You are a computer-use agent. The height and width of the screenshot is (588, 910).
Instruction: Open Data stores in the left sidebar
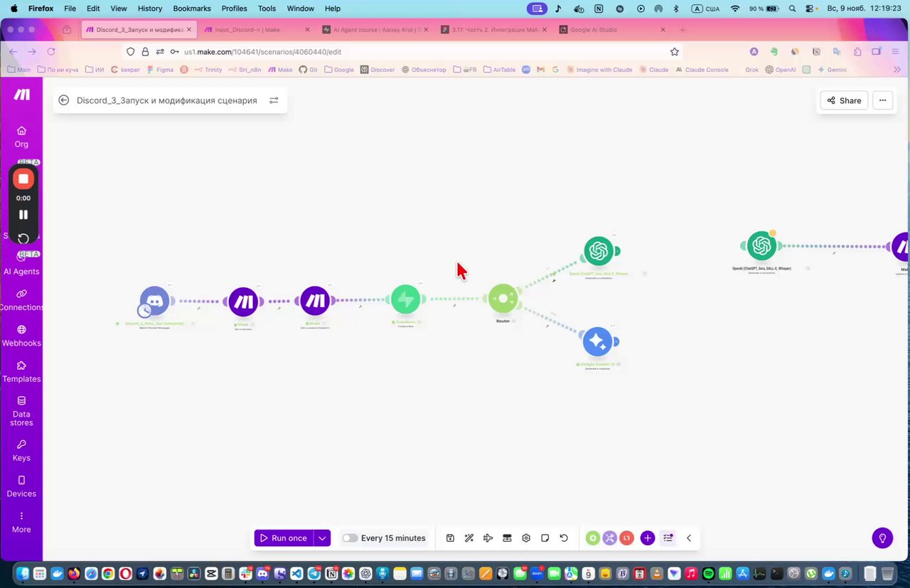(x=21, y=411)
